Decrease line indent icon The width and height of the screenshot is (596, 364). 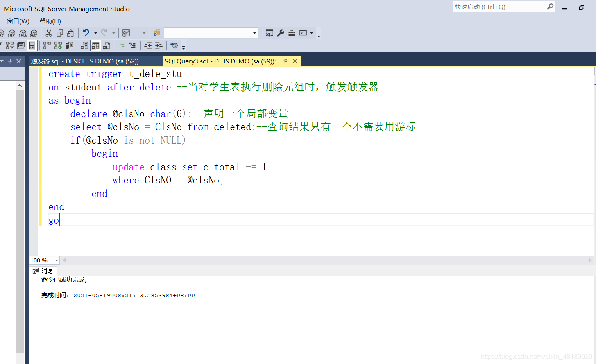pos(148,45)
